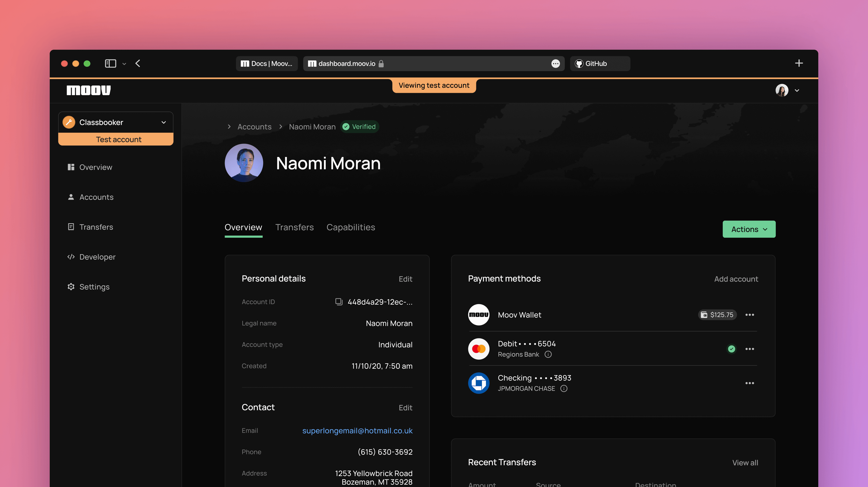Click the Viewing test account banner
This screenshot has height=487, width=868.
point(434,85)
